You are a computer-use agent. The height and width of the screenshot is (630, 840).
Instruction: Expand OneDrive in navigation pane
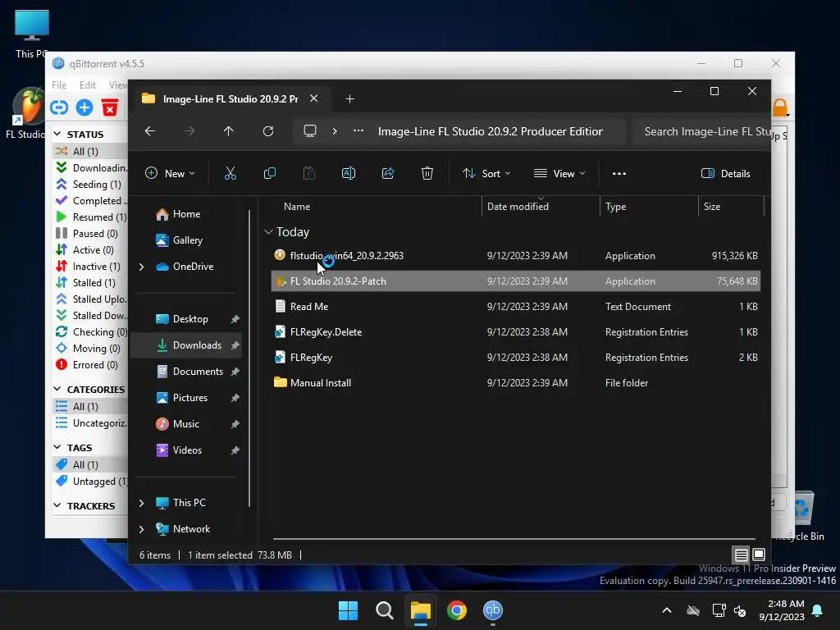[141, 267]
